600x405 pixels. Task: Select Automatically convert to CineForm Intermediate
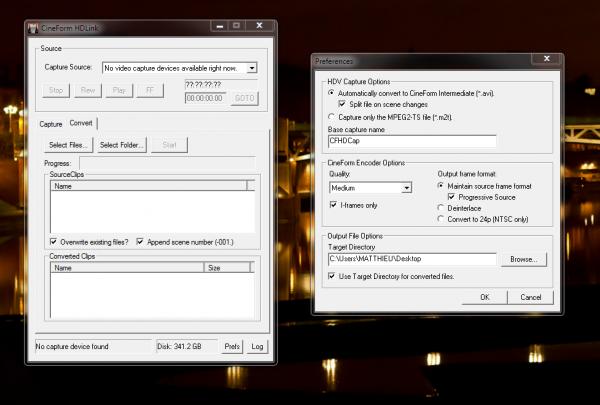(331, 93)
